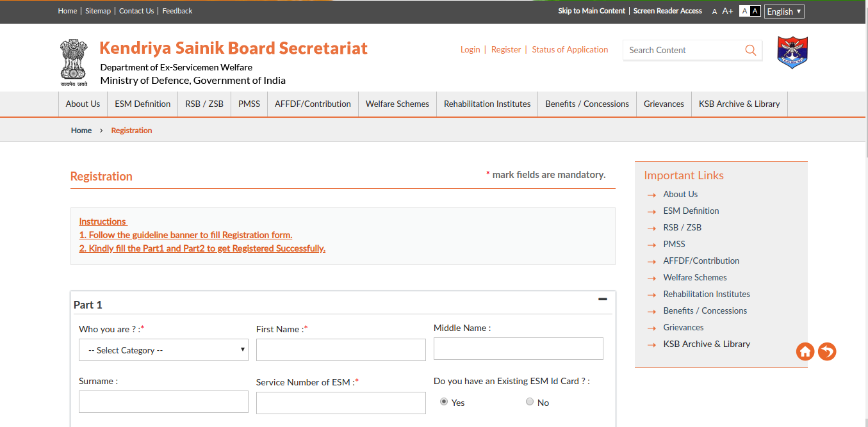
Task: Click the First Name input field
Action: (x=341, y=350)
